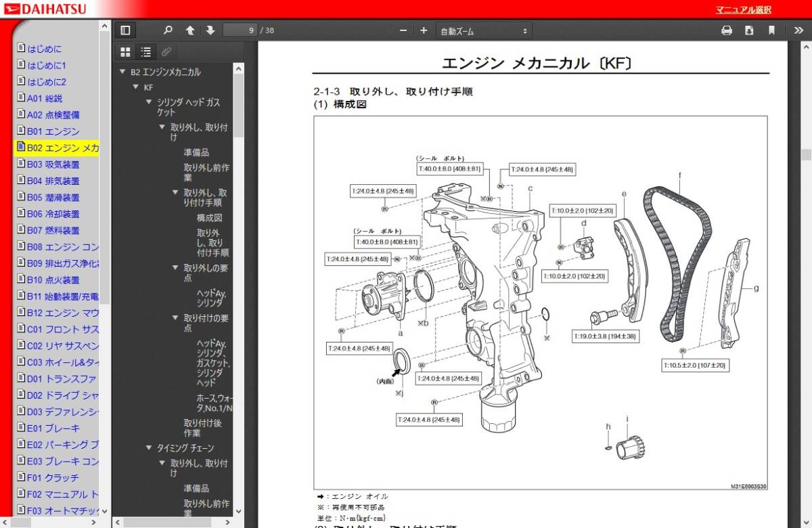Collapse the B2 エンジンメカニカル outline node
Image resolution: width=812 pixels, height=528 pixels.
(122, 72)
